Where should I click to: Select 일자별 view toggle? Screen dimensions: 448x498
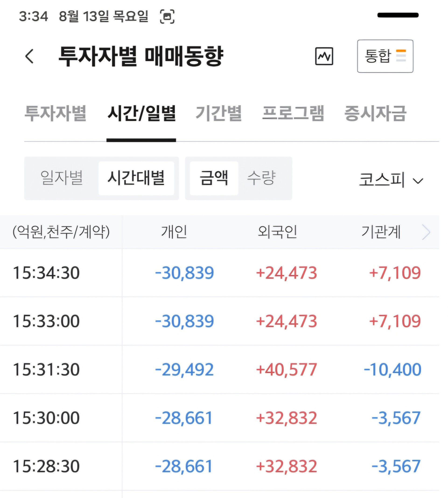click(62, 178)
